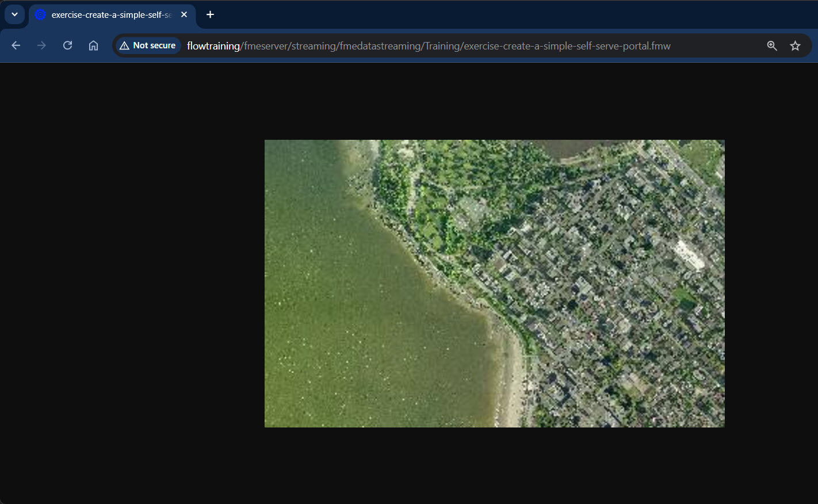
Task: Close the exercise-create-a-simple-self-serve tab
Action: 184,14
